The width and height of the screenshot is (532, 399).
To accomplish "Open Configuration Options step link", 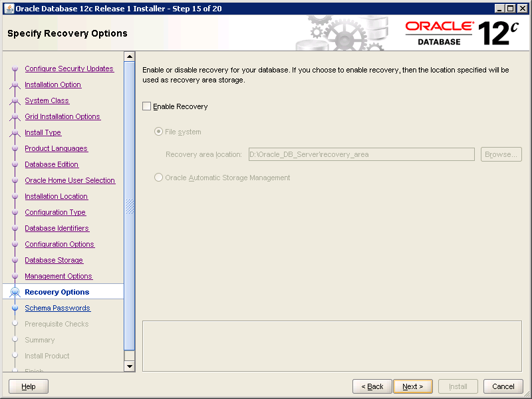I will 60,244.
